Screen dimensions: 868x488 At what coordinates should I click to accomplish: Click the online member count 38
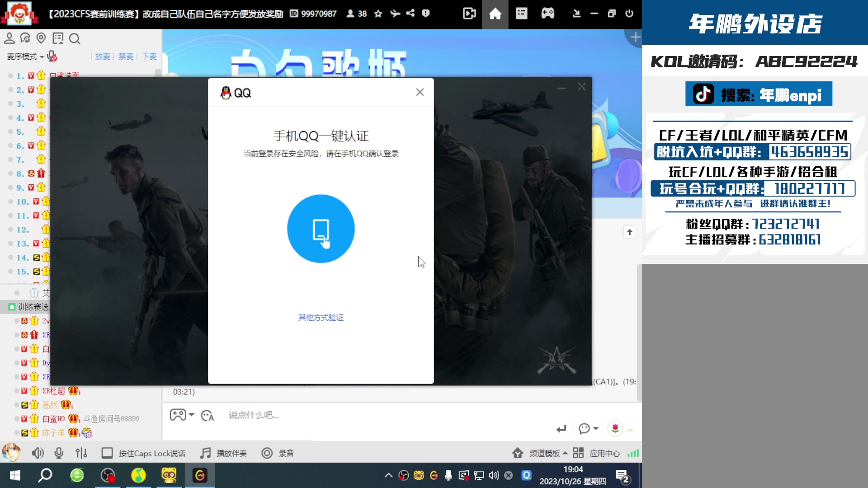357,14
